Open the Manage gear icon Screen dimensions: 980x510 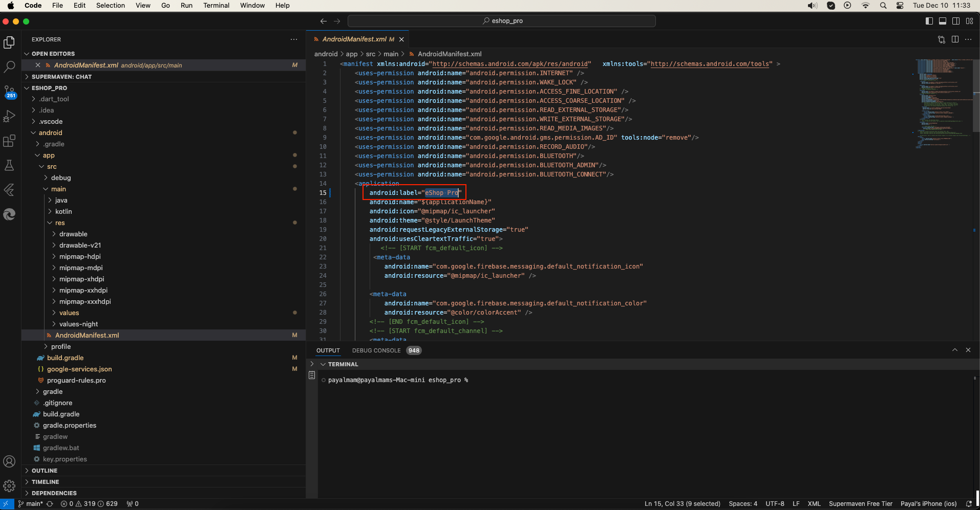click(x=9, y=486)
